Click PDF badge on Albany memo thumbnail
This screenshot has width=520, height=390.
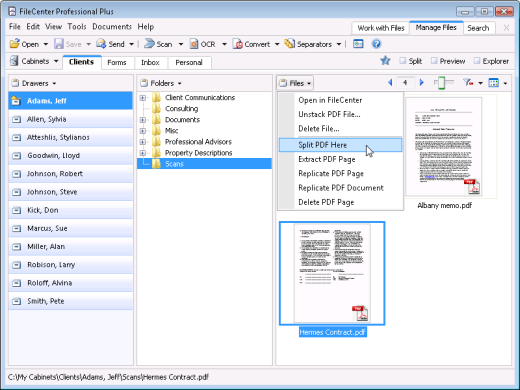pyautogui.click(x=472, y=187)
